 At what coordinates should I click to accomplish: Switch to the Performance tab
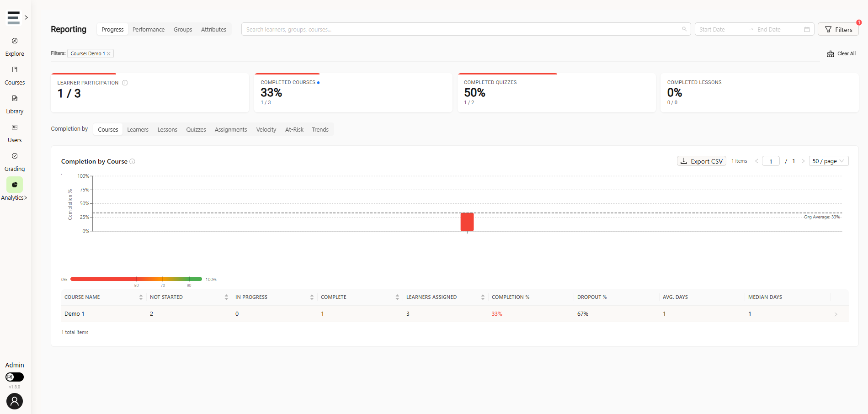pos(149,29)
